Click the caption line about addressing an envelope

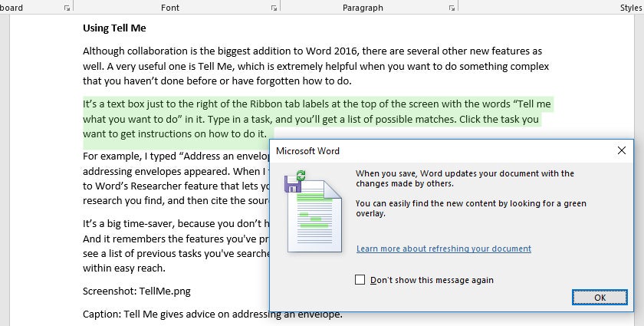(212, 314)
